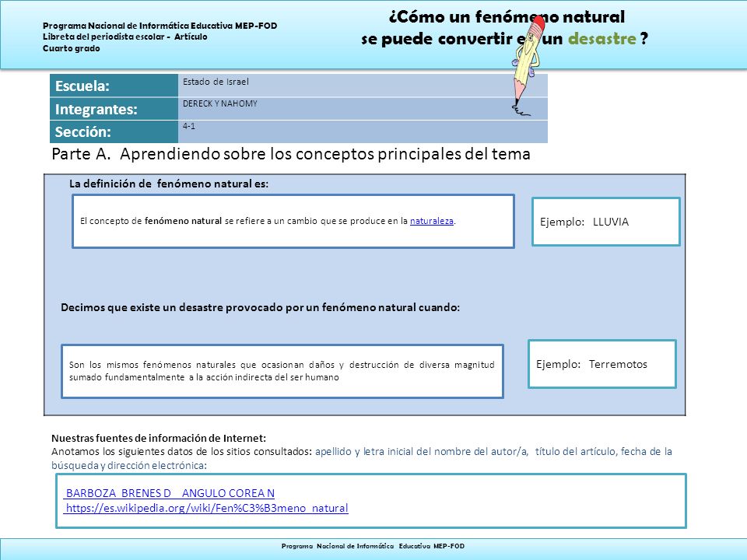The height and width of the screenshot is (560, 747).
Task: Click 'La definición de fenómeno natural es:'
Action: [x=169, y=184]
